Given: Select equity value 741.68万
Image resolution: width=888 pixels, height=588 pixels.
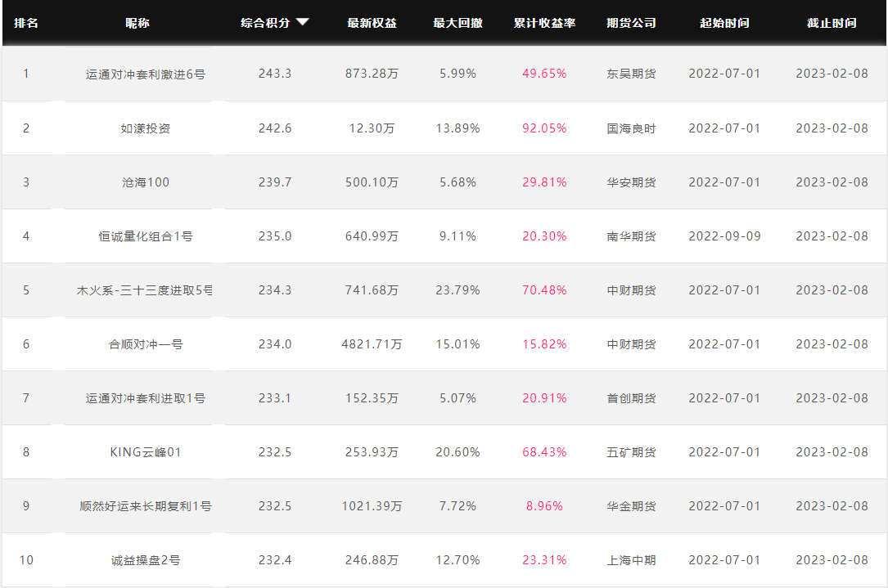Looking at the screenshot, I should pos(372,290).
